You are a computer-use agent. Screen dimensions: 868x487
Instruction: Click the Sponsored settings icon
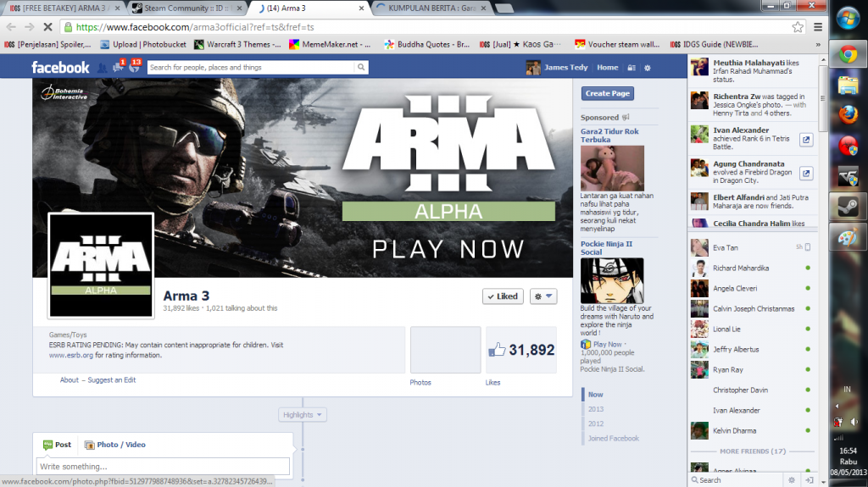pos(626,118)
